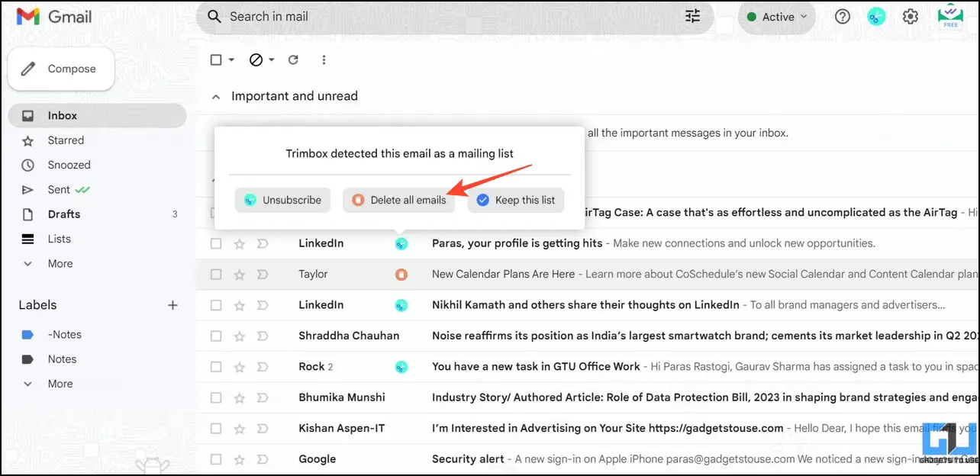Open the Trimbox block dropdown arrow

click(x=272, y=59)
